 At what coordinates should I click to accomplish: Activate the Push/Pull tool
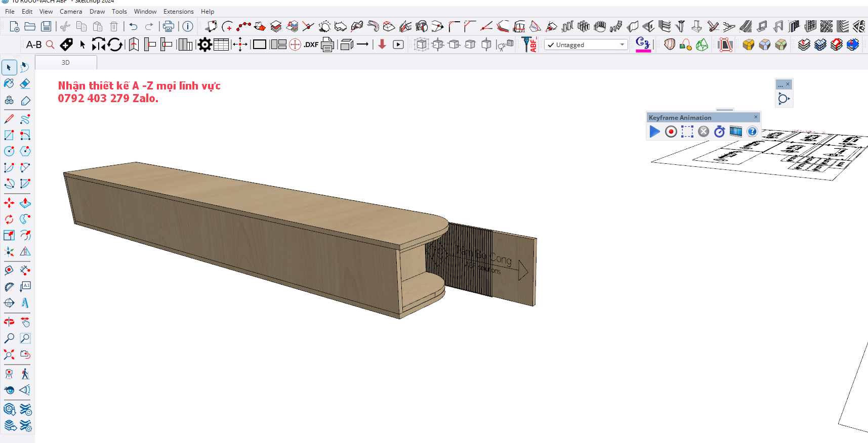pyautogui.click(x=25, y=203)
